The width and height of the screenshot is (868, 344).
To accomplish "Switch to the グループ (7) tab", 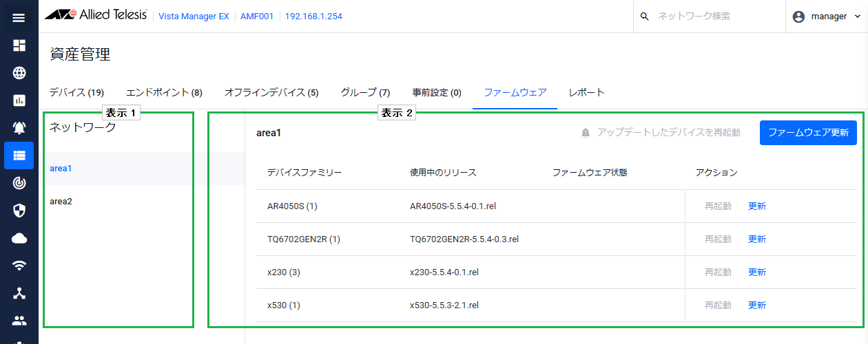I will pos(365,92).
